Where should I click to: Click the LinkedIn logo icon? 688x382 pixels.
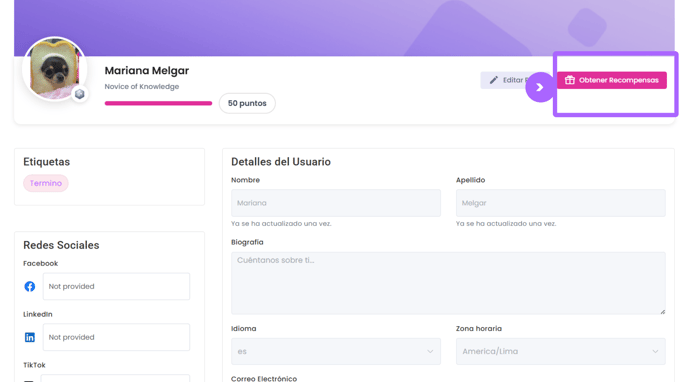click(x=29, y=337)
